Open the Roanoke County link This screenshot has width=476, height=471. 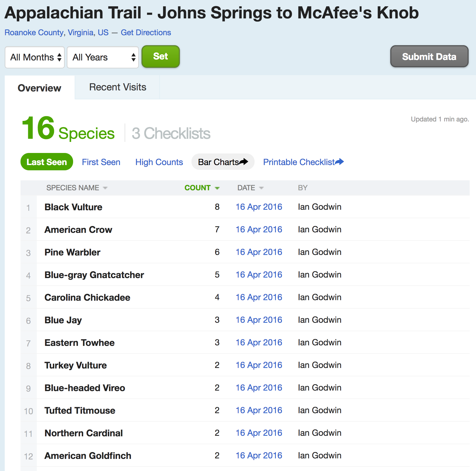pos(34,33)
